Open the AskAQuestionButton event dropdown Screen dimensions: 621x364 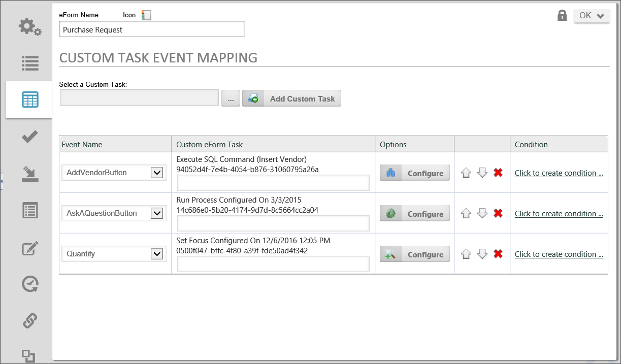[157, 213]
